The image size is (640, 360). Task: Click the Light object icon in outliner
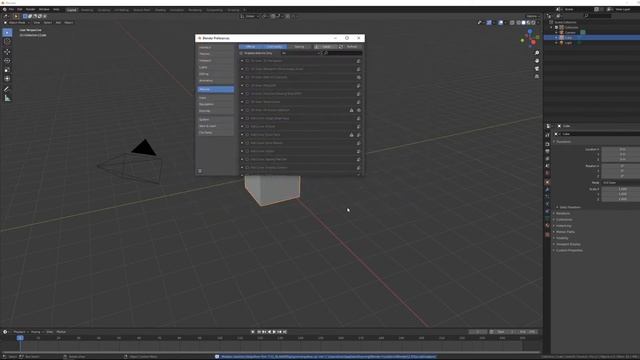coord(562,42)
